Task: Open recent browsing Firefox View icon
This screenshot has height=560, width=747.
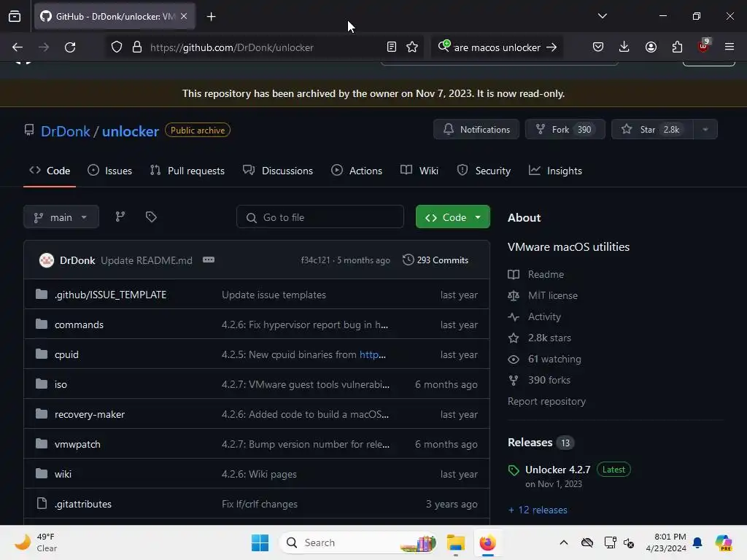Action: [15, 17]
